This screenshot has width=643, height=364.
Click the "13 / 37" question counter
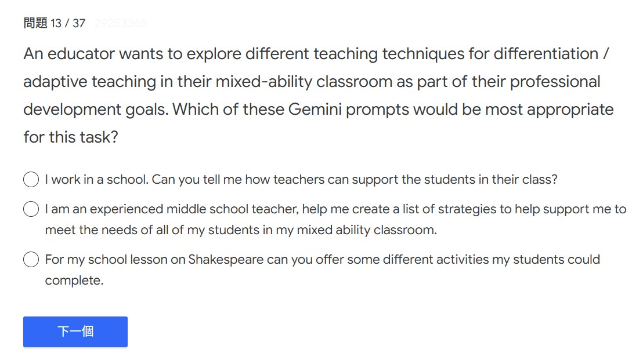[x=68, y=24]
